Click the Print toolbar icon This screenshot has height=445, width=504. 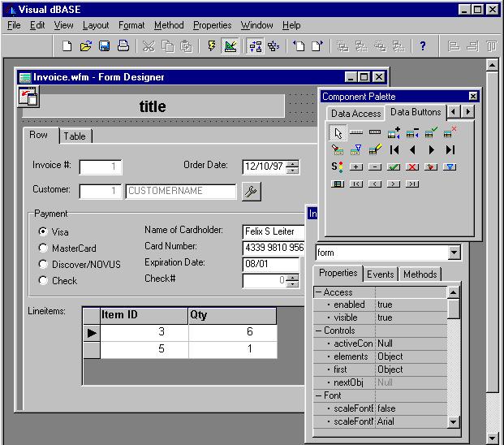coord(123,46)
